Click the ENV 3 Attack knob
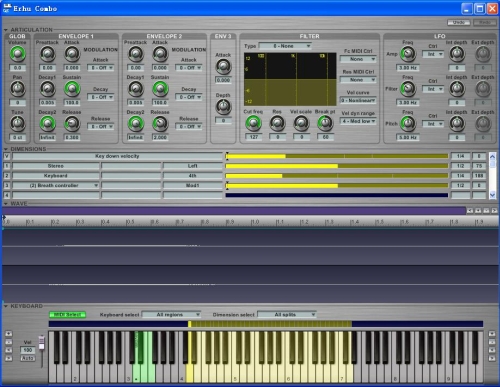 (x=223, y=67)
